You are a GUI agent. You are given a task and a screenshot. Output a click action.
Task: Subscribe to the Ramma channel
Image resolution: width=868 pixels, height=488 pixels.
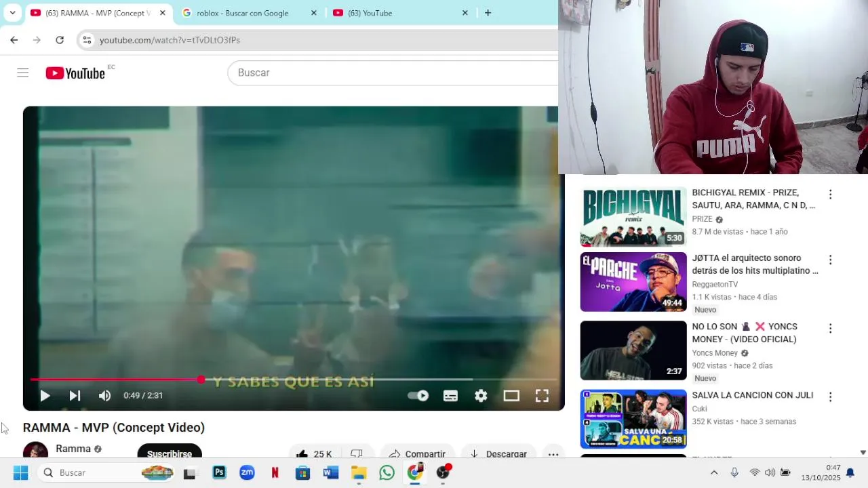(x=170, y=452)
